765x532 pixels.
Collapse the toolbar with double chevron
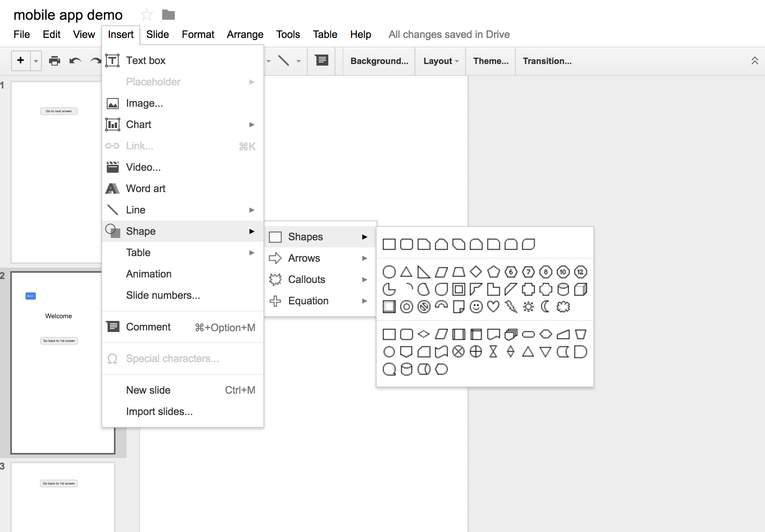(754, 61)
